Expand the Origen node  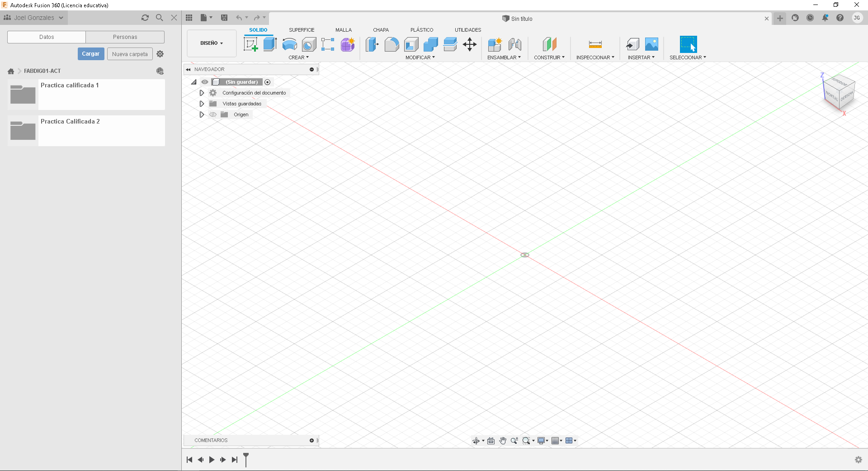pos(202,114)
